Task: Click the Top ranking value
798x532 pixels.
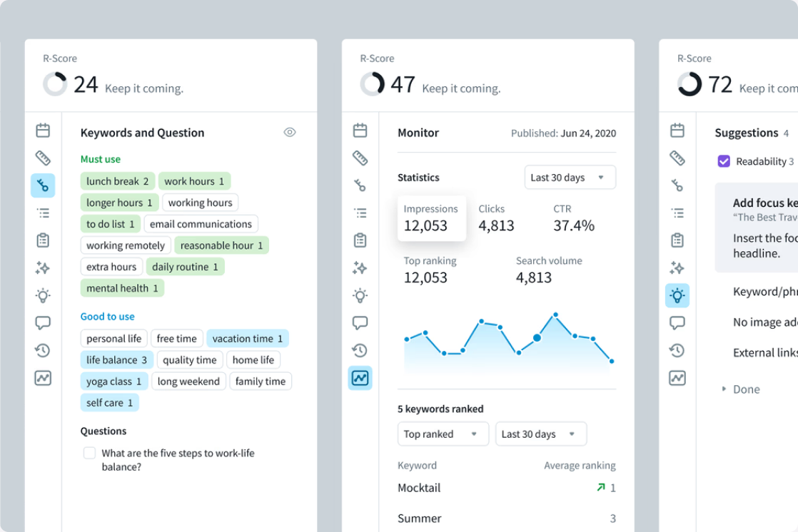Action: pos(425,277)
